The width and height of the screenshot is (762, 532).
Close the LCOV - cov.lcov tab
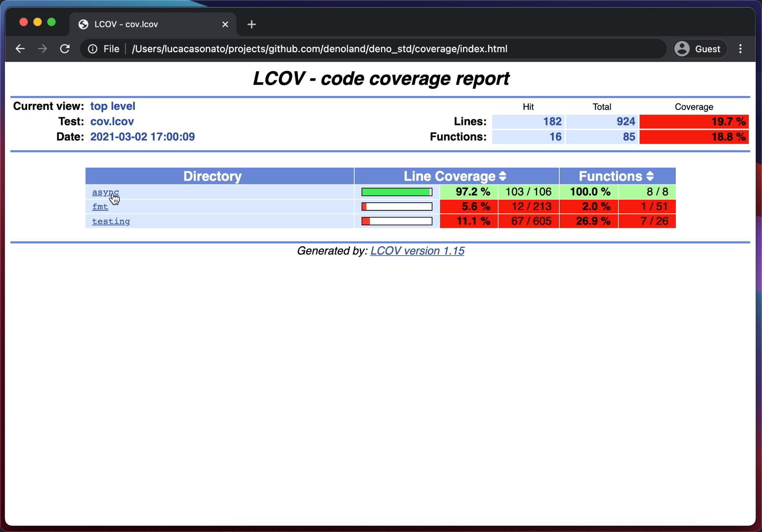225,24
